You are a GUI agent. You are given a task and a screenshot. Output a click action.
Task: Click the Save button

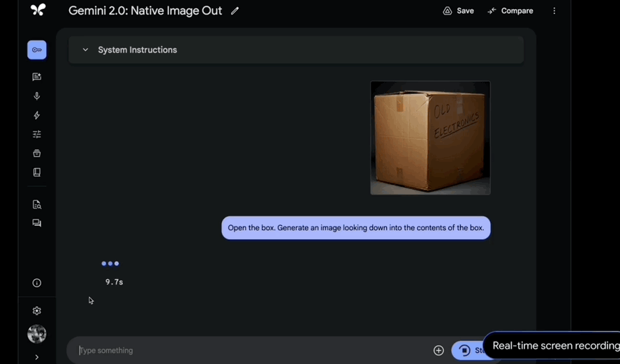click(x=458, y=11)
